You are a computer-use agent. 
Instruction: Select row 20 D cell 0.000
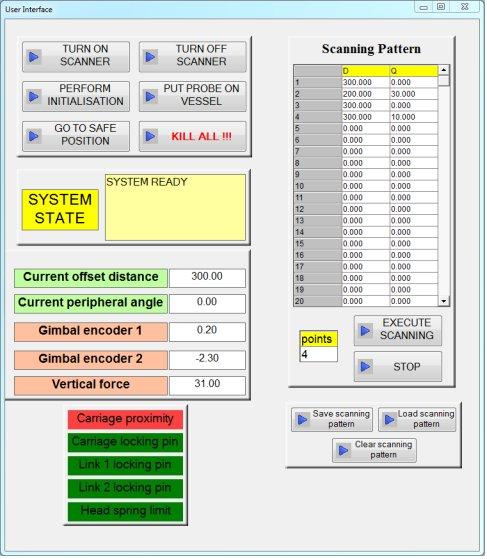(x=365, y=301)
